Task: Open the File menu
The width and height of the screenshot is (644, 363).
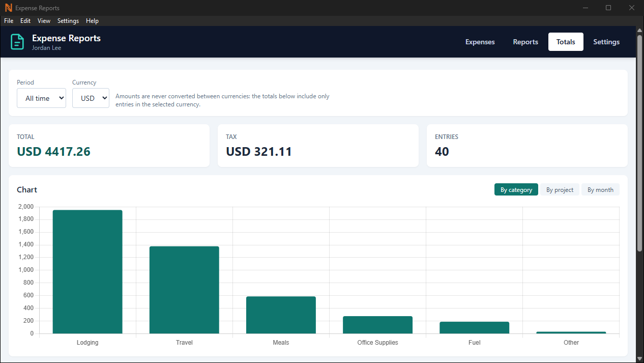Action: point(9,21)
